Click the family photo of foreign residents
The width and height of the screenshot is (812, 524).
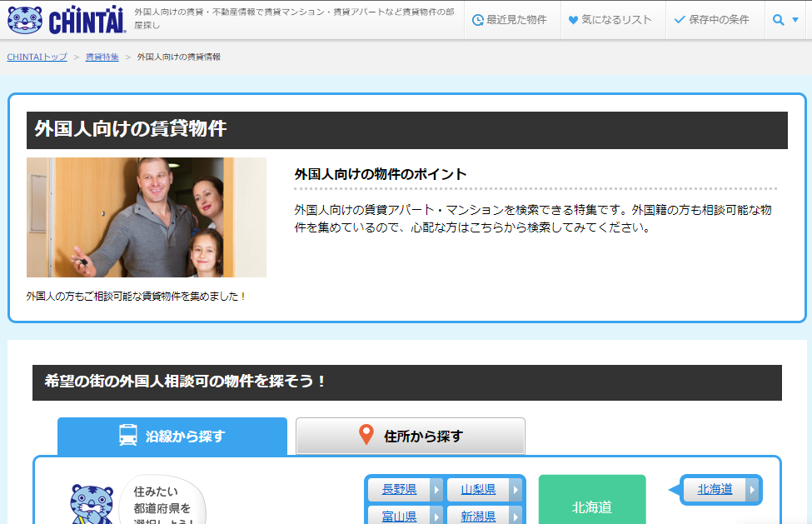point(146,217)
